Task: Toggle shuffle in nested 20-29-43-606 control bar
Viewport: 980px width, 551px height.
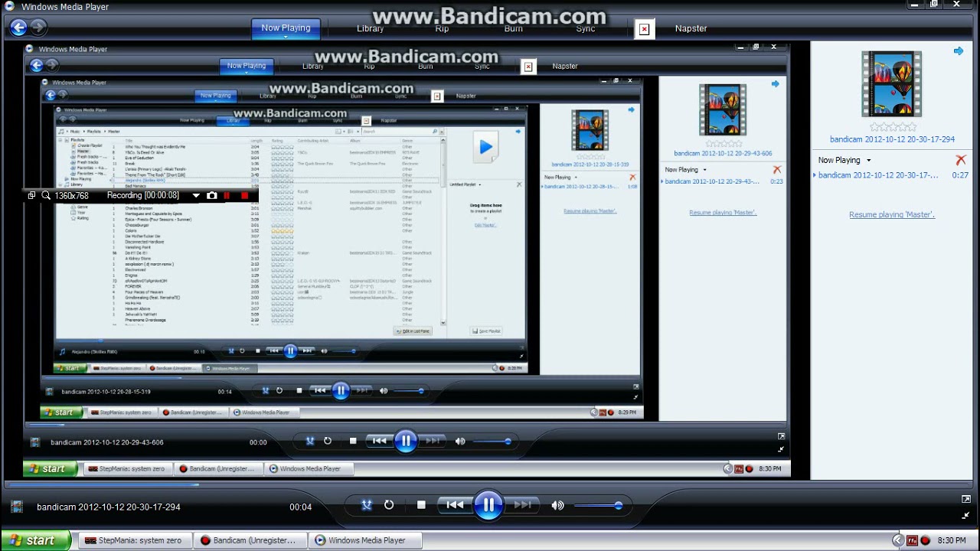Action: (x=310, y=441)
